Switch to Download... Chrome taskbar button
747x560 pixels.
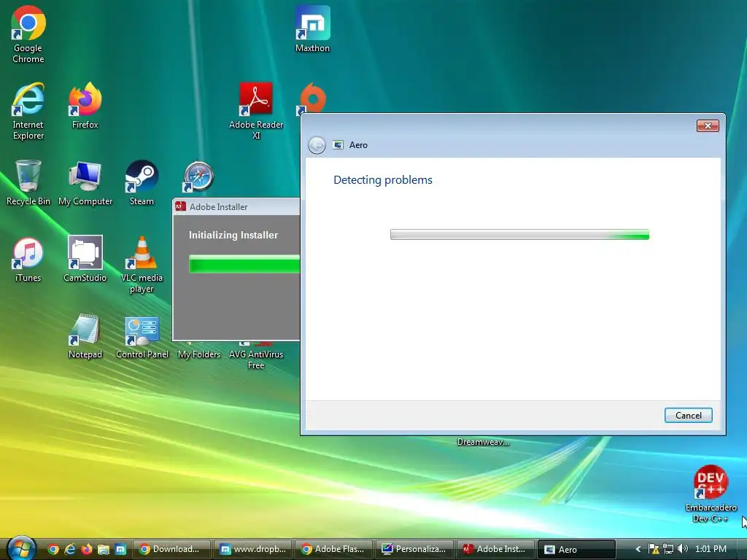click(171, 549)
